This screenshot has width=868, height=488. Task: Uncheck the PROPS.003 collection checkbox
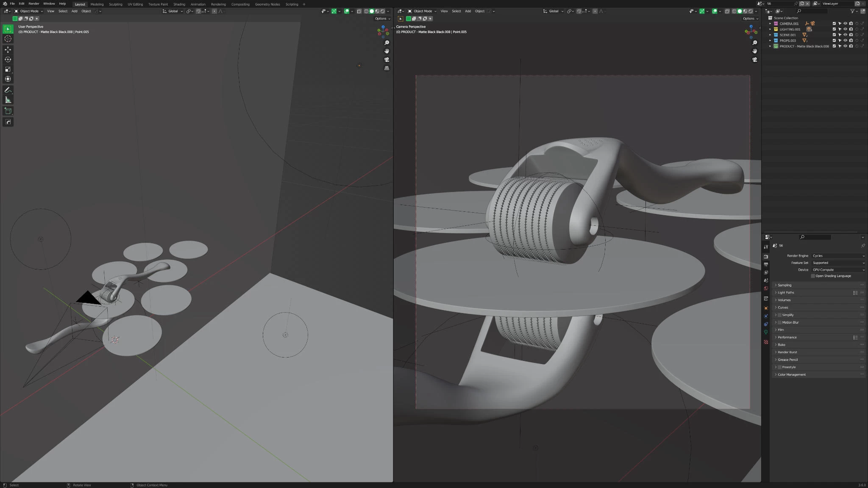[x=833, y=40]
